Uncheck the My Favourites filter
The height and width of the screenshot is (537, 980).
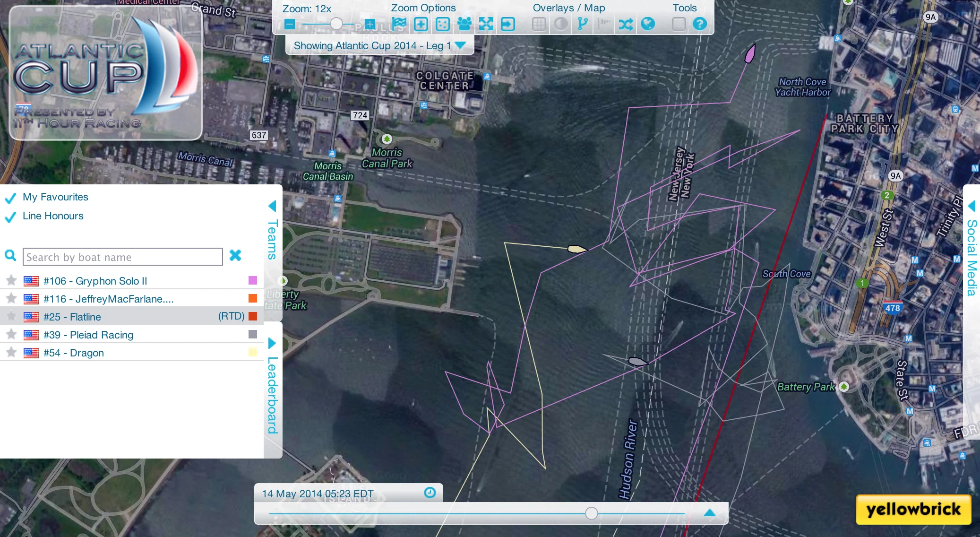[x=10, y=198]
